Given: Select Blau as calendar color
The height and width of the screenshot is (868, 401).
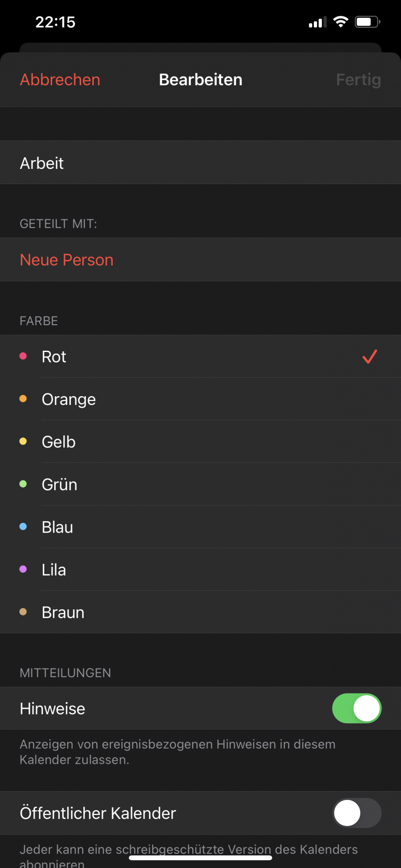Looking at the screenshot, I should pyautogui.click(x=57, y=527).
